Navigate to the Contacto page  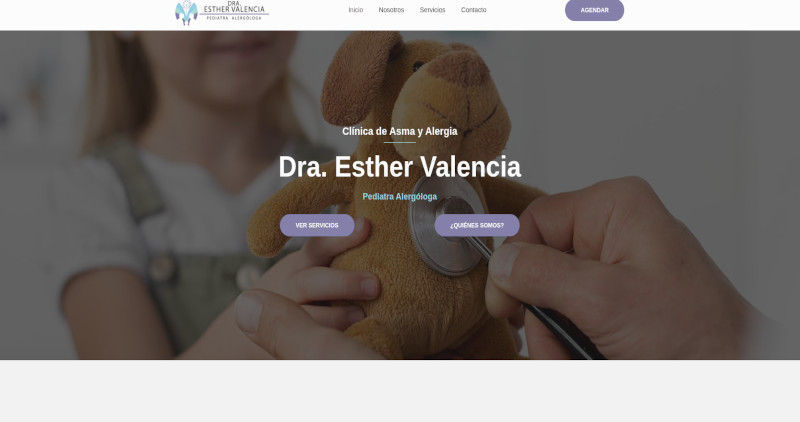click(473, 10)
